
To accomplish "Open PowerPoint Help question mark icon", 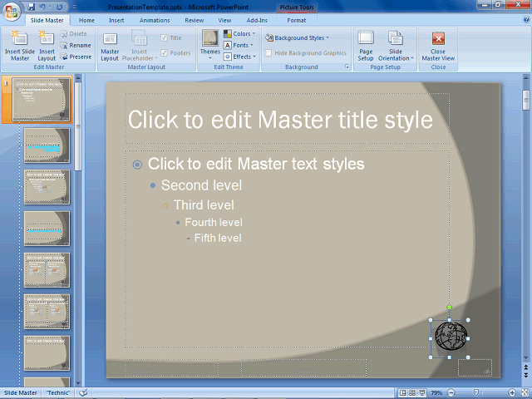I will pos(526,20).
